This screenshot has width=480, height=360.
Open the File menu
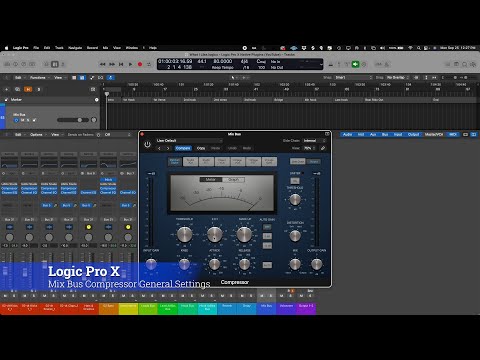(36, 48)
